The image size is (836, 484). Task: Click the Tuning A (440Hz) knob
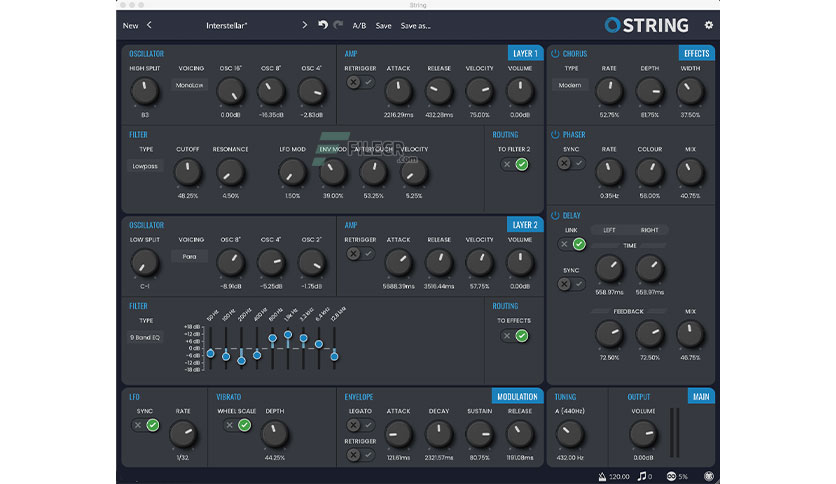point(569,434)
